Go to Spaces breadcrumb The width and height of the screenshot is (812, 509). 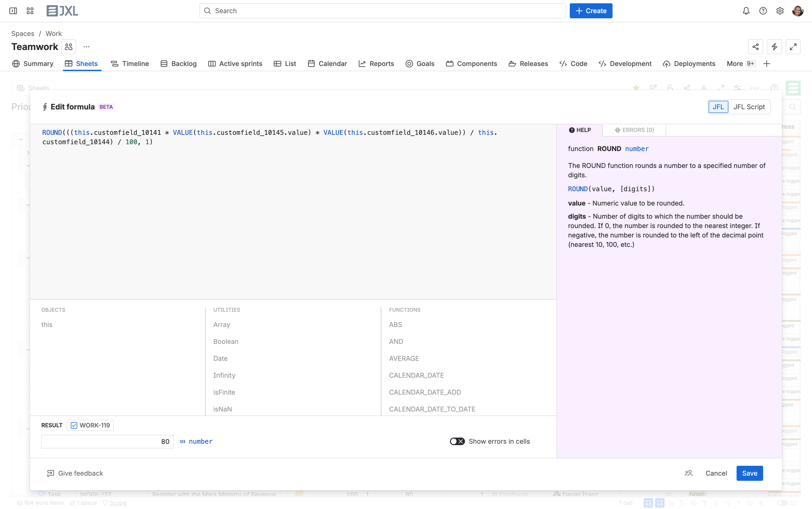[23, 34]
